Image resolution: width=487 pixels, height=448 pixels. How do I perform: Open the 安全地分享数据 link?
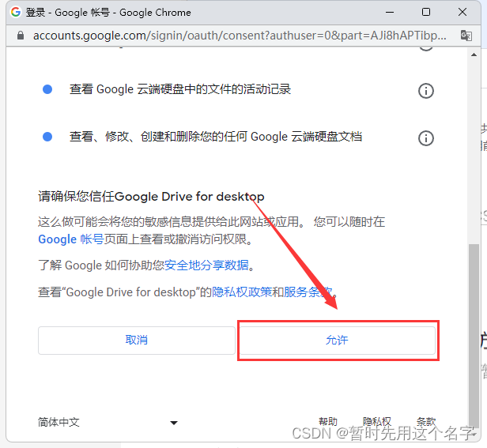click(x=206, y=265)
